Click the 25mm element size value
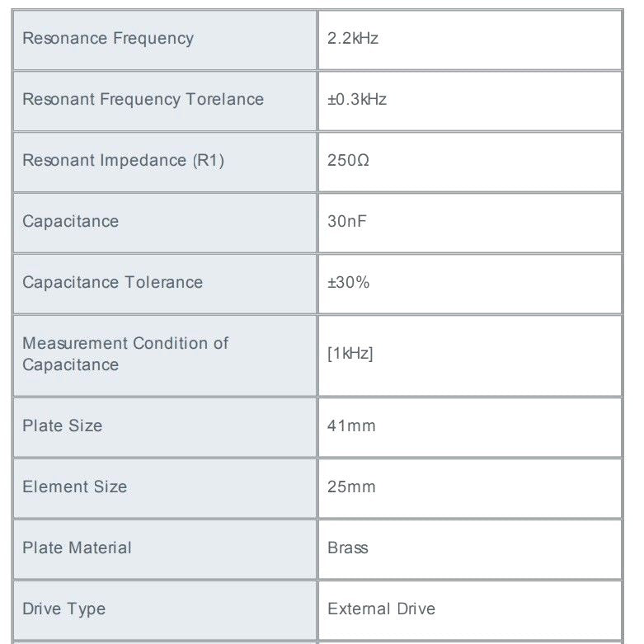Viewport: 644px width, 644px height. pyautogui.click(x=351, y=487)
